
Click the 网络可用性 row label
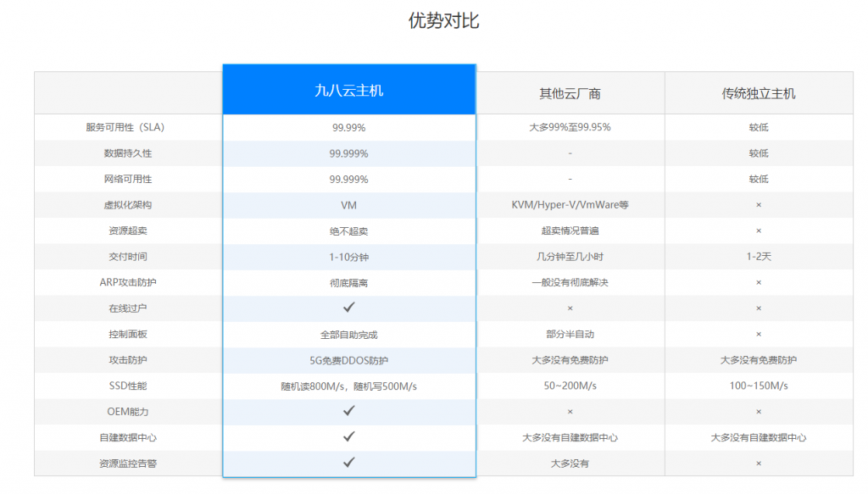point(128,180)
